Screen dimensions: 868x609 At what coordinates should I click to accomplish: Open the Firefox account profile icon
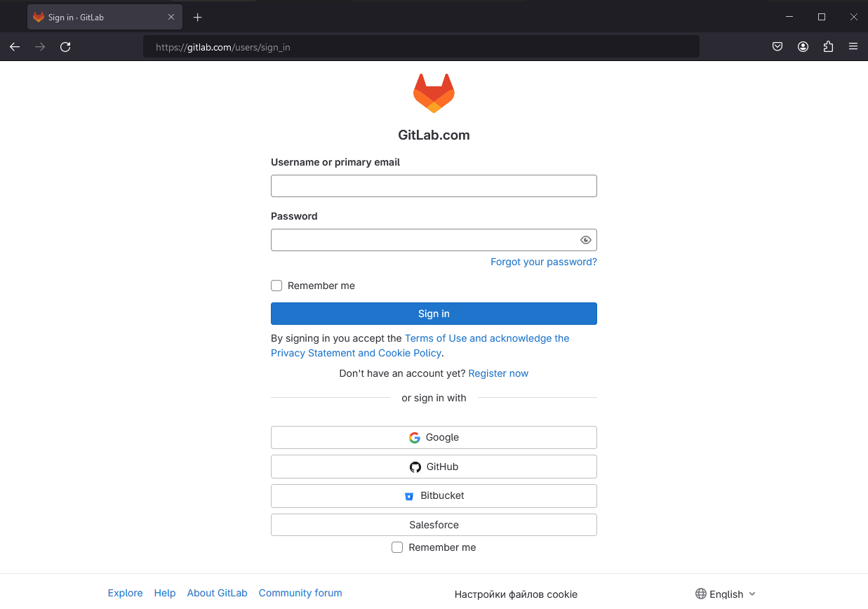(803, 47)
